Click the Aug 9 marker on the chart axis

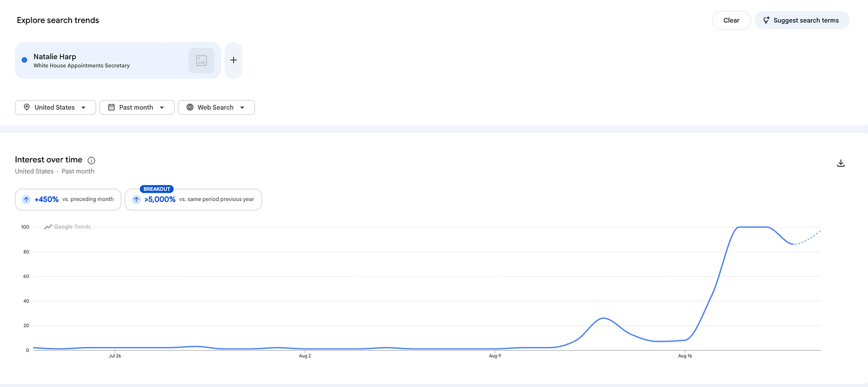point(494,356)
